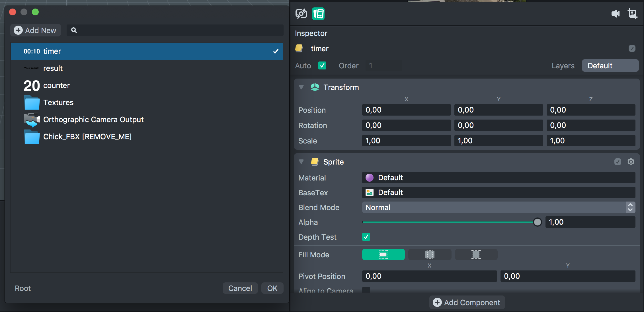Open the Sprite component gear settings

(x=631, y=162)
